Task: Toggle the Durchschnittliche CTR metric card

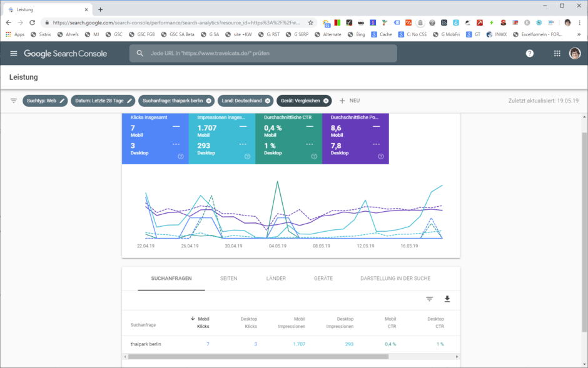Action: 289,139
